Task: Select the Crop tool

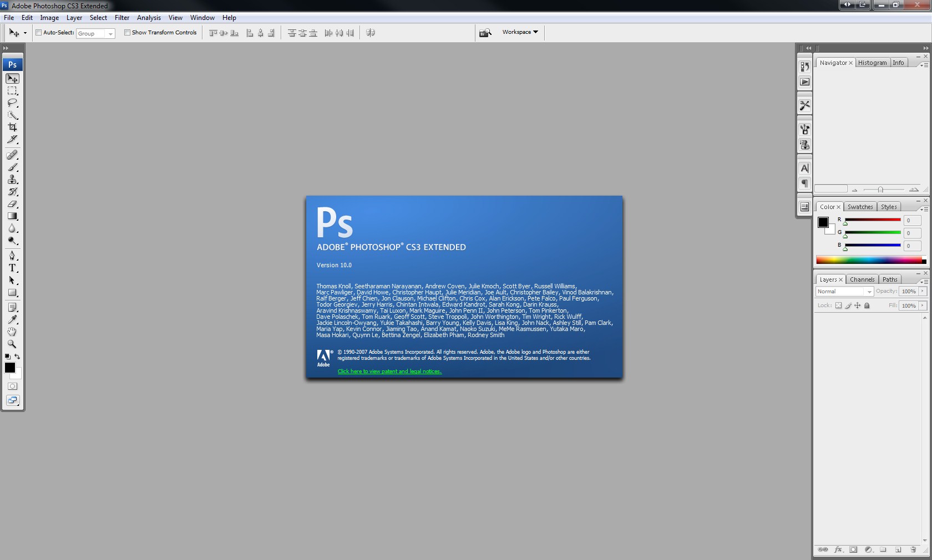Action: click(12, 128)
